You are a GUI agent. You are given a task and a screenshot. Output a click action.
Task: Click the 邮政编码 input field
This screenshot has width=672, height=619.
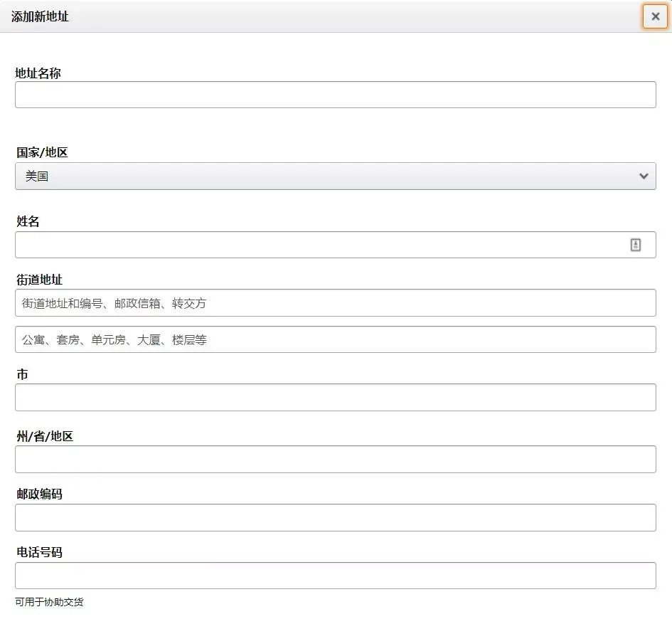tap(335, 518)
